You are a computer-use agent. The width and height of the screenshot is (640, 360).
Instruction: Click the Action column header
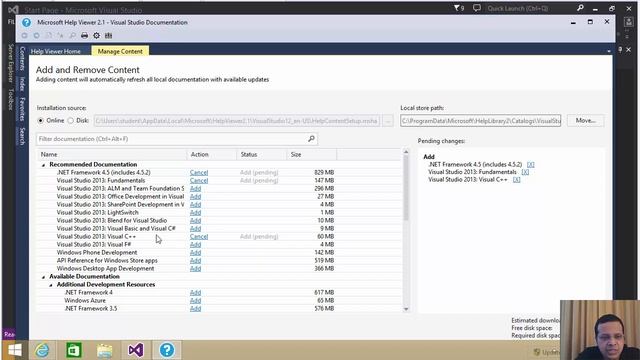click(x=212, y=155)
